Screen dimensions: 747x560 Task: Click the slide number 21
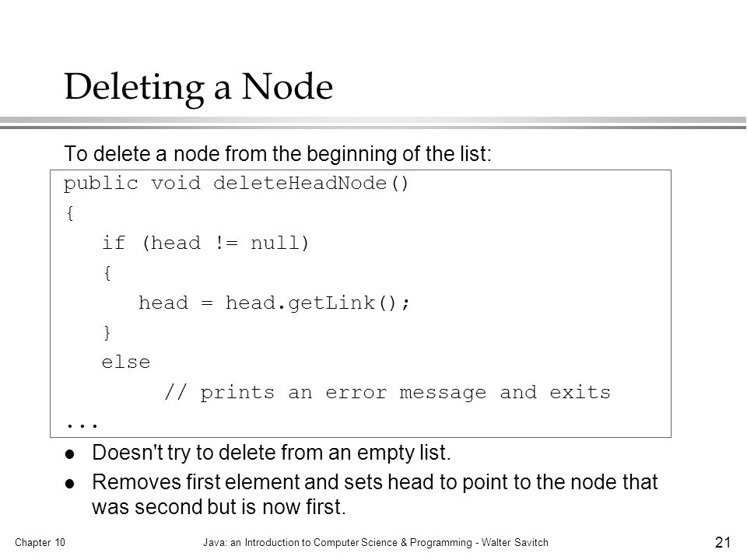click(722, 542)
